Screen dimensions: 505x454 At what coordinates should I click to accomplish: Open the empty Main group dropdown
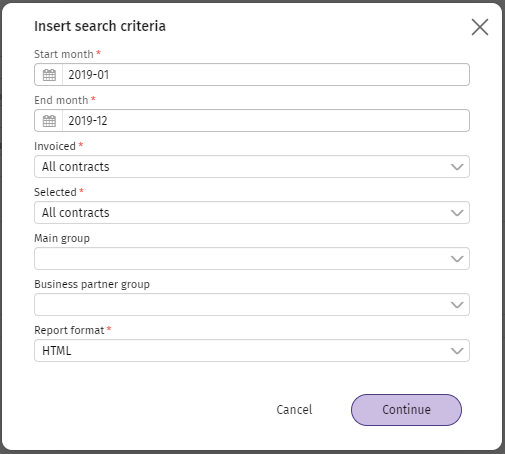tap(252, 259)
